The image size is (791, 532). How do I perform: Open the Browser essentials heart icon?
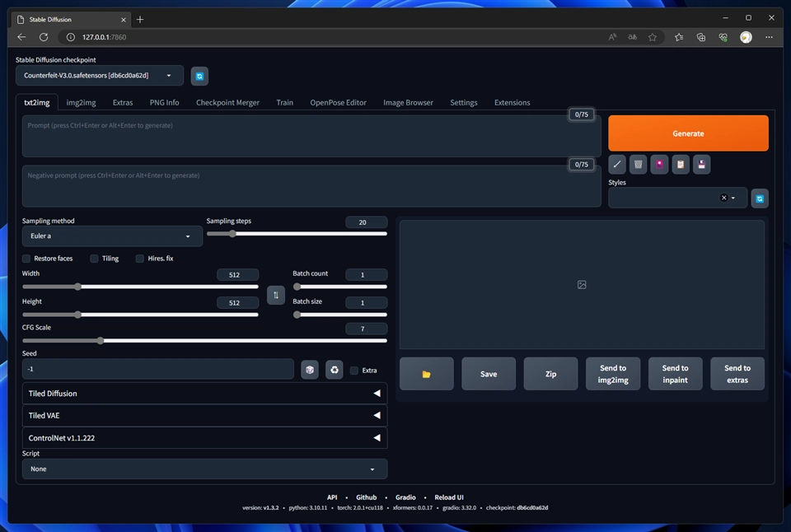tap(723, 37)
